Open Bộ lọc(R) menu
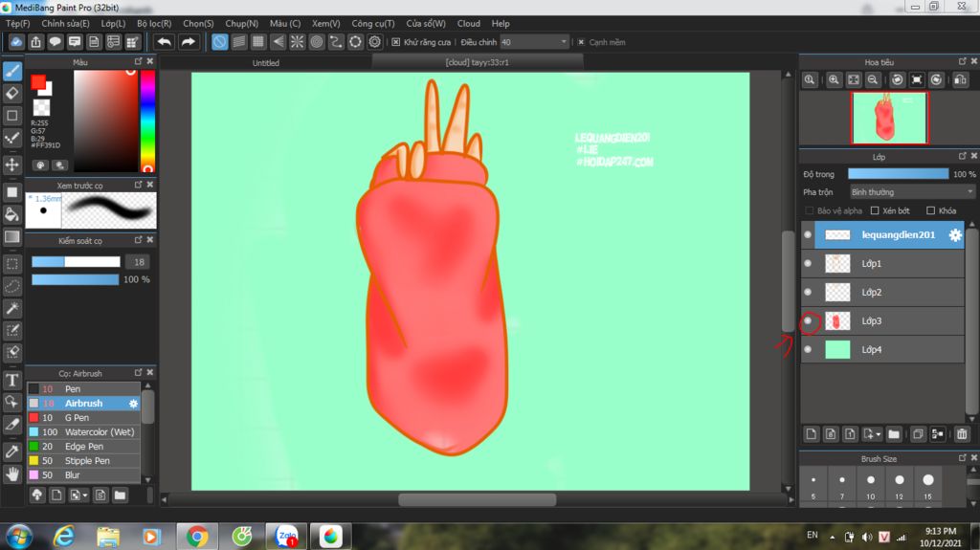The height and width of the screenshot is (550, 980). pyautogui.click(x=154, y=23)
